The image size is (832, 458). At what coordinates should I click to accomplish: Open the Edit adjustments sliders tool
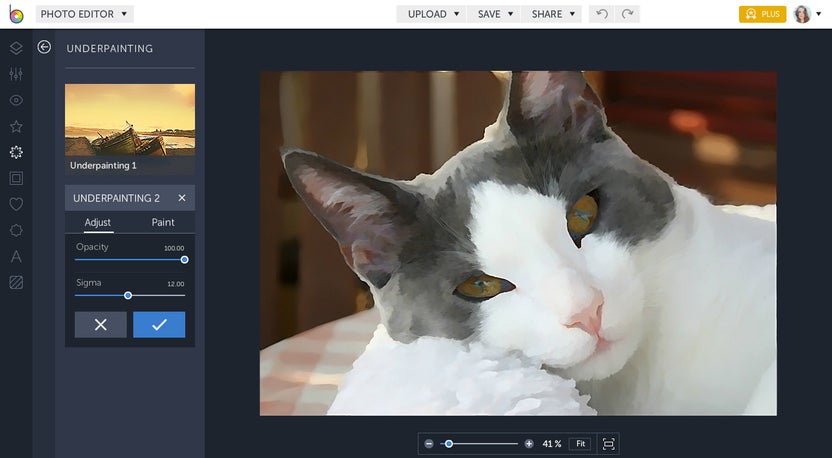(x=16, y=74)
